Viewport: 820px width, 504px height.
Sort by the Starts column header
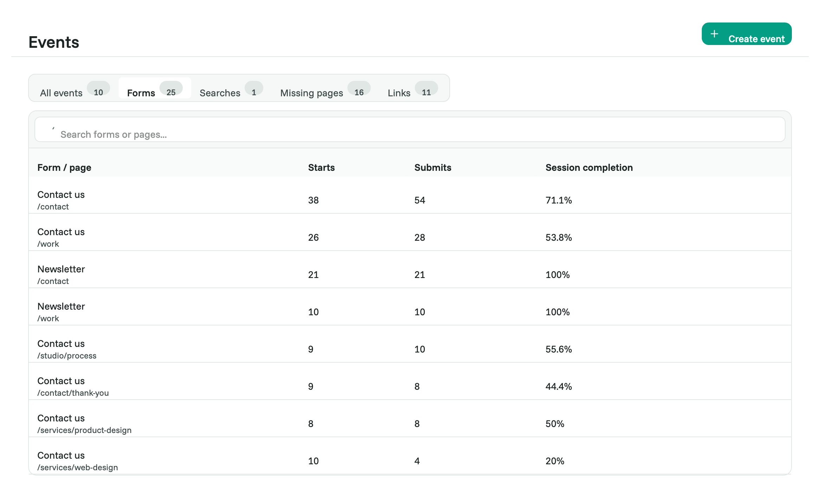point(321,168)
